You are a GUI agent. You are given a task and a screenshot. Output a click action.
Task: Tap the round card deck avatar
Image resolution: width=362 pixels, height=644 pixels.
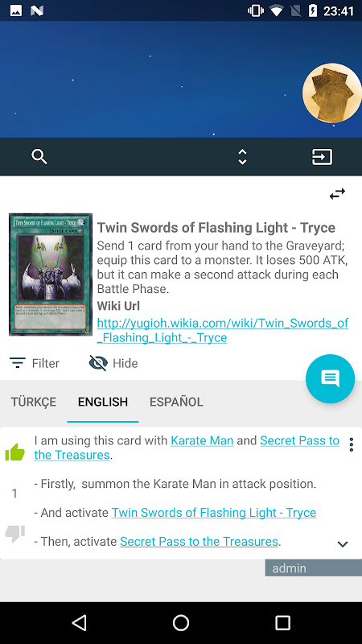[x=331, y=93]
